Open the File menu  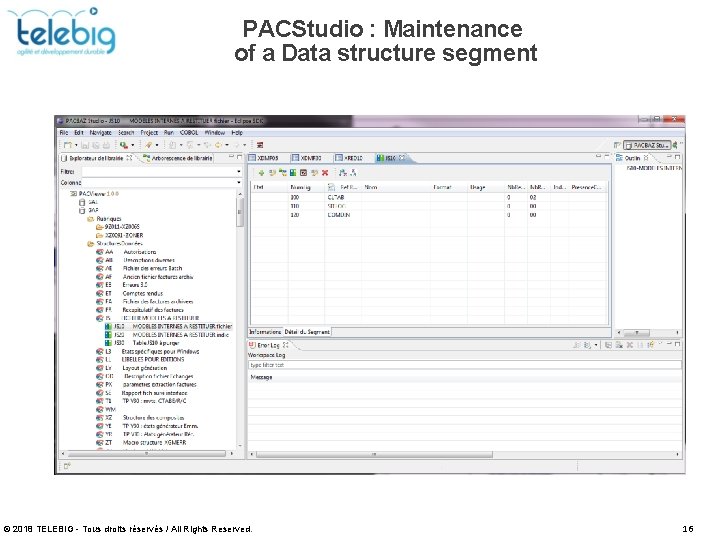(63, 133)
